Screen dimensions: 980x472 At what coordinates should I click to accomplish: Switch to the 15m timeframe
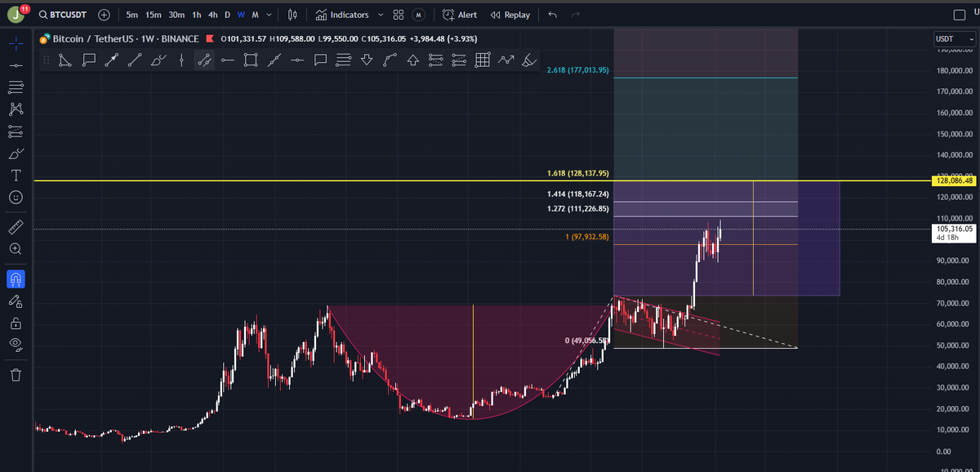click(153, 15)
